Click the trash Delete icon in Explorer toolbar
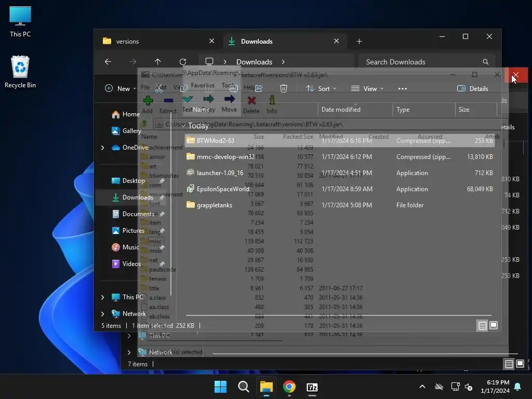 click(x=284, y=88)
